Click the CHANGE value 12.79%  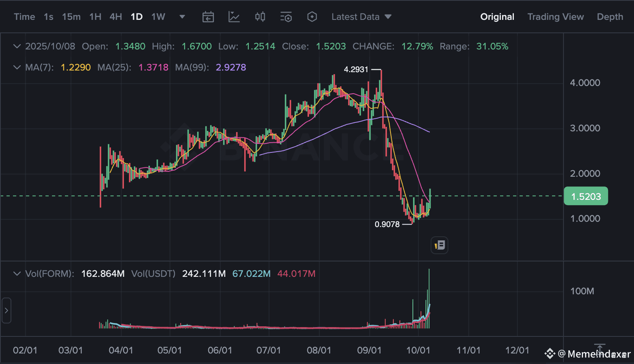(x=417, y=46)
